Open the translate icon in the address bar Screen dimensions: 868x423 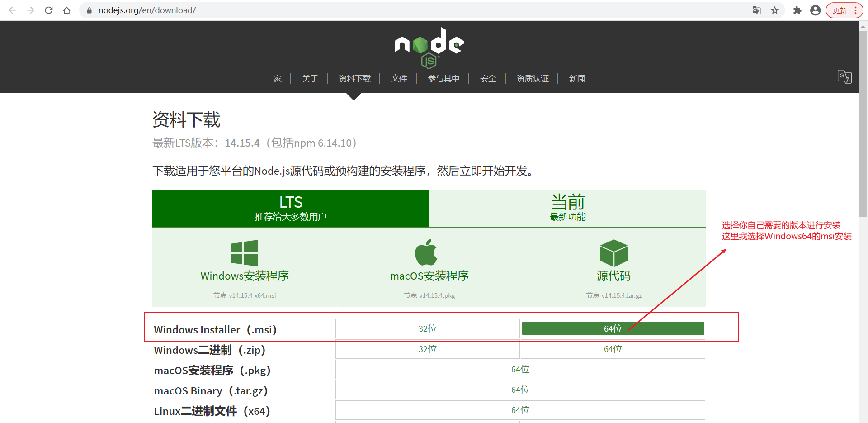pos(756,10)
